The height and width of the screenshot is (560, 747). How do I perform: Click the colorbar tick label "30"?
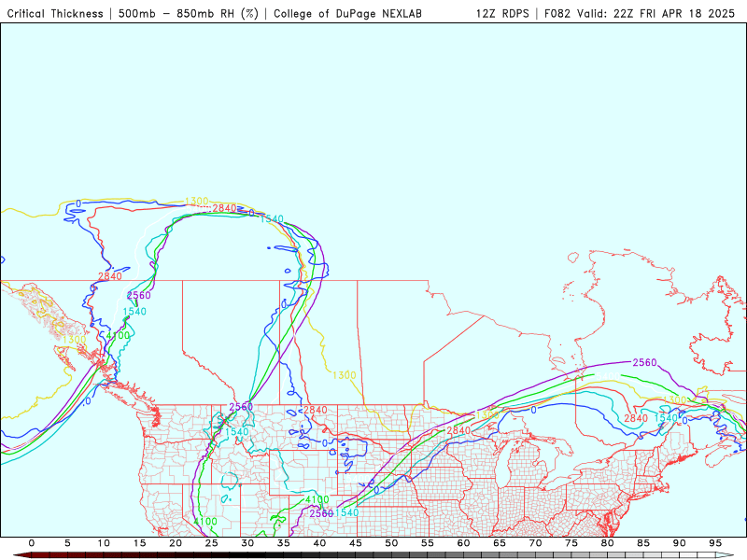point(247,543)
